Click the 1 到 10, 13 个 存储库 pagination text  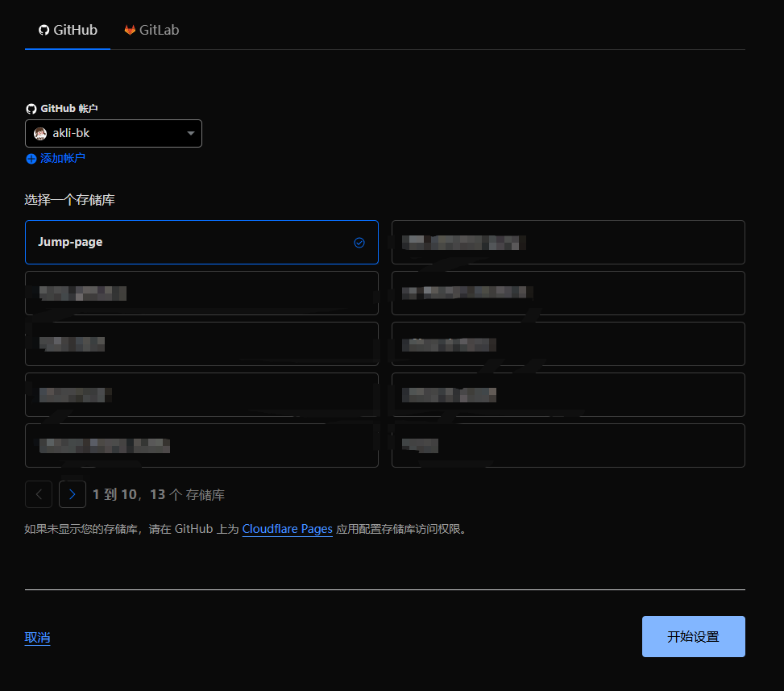[x=159, y=495]
